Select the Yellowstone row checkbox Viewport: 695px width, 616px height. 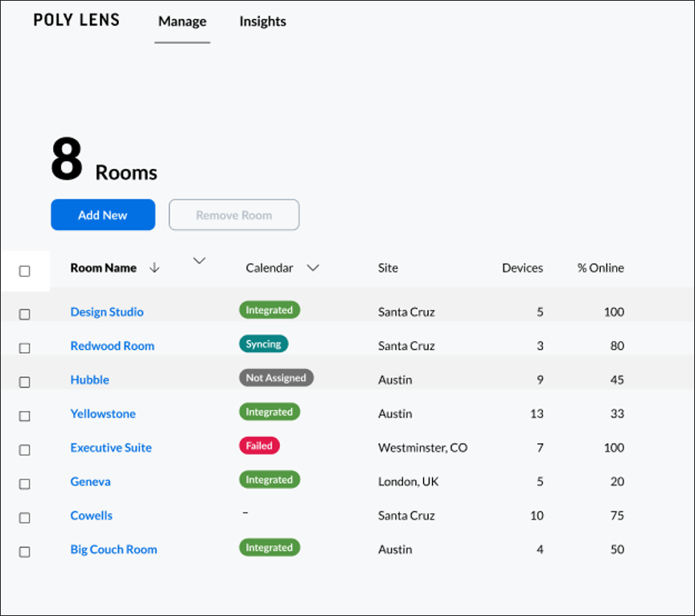click(24, 416)
